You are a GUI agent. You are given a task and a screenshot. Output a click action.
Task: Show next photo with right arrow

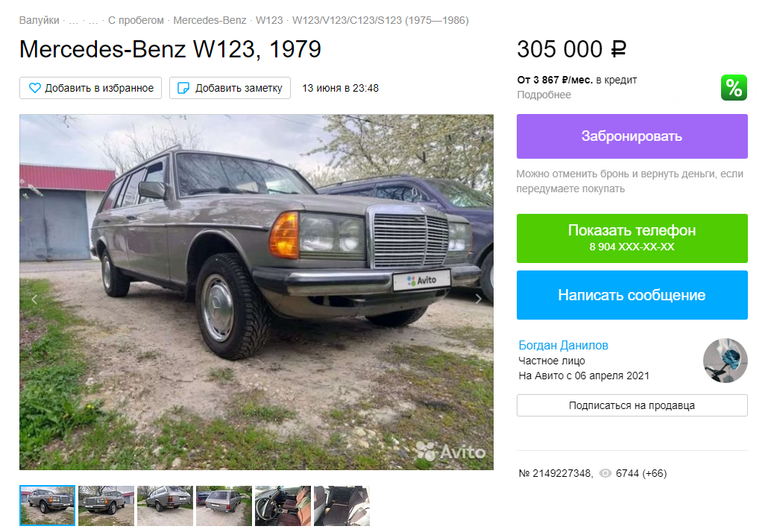point(479,299)
